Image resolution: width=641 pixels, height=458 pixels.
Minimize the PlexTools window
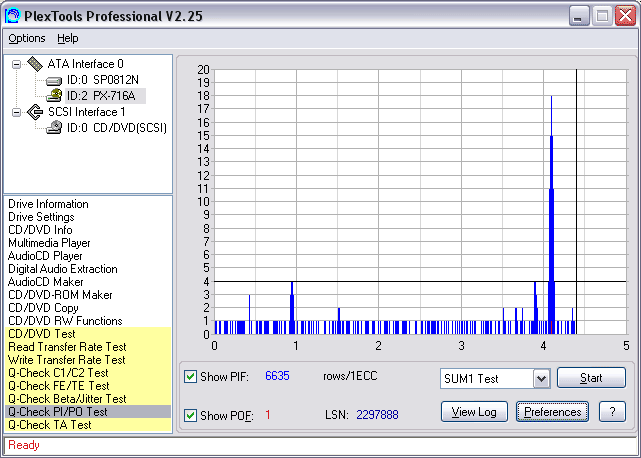point(578,16)
